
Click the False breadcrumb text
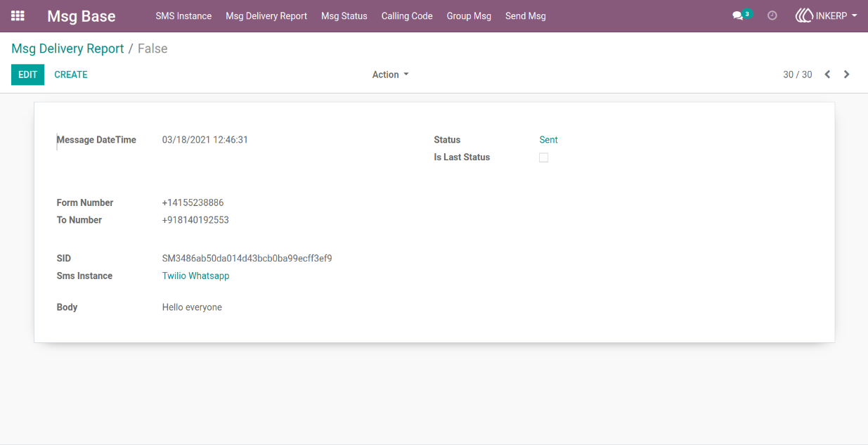[x=153, y=49]
